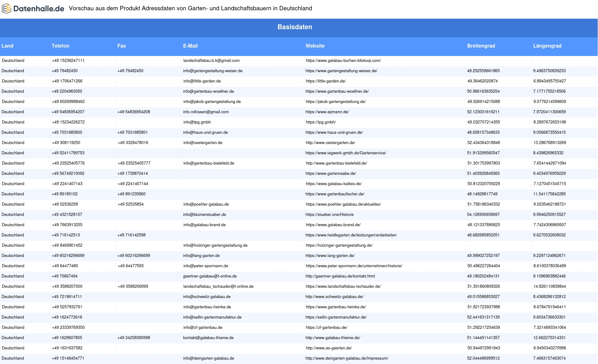Image resolution: width=598 pixels, height=364 pixels.
Task: Click email info@gartengestaltung-weiser.de
Action: click(213, 71)
